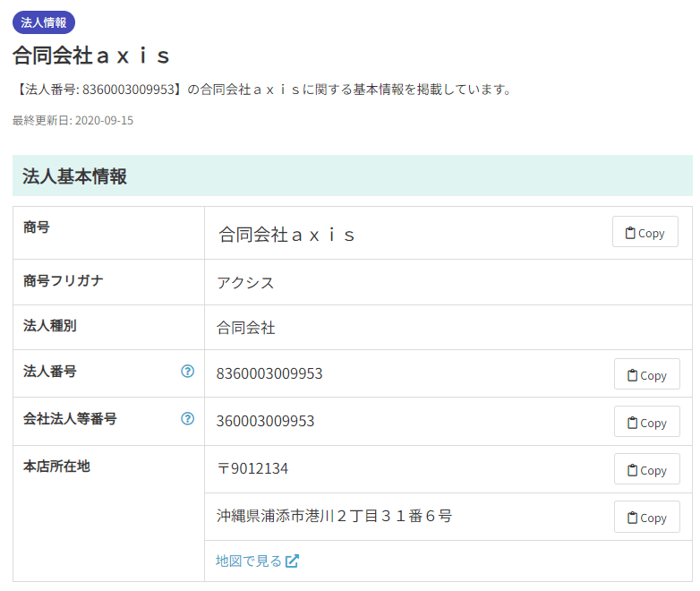This screenshot has width=700, height=591.
Task: Click the 〒9012134 postal code text
Action: tap(252, 468)
